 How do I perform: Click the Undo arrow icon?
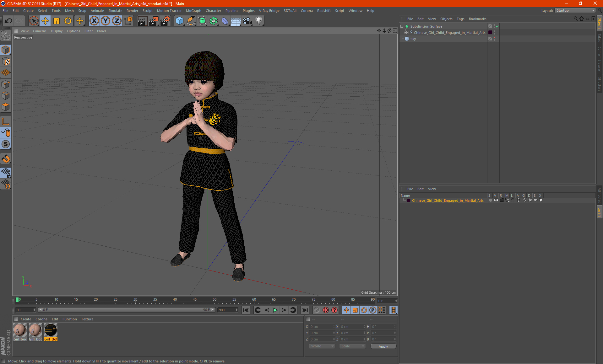8,21
